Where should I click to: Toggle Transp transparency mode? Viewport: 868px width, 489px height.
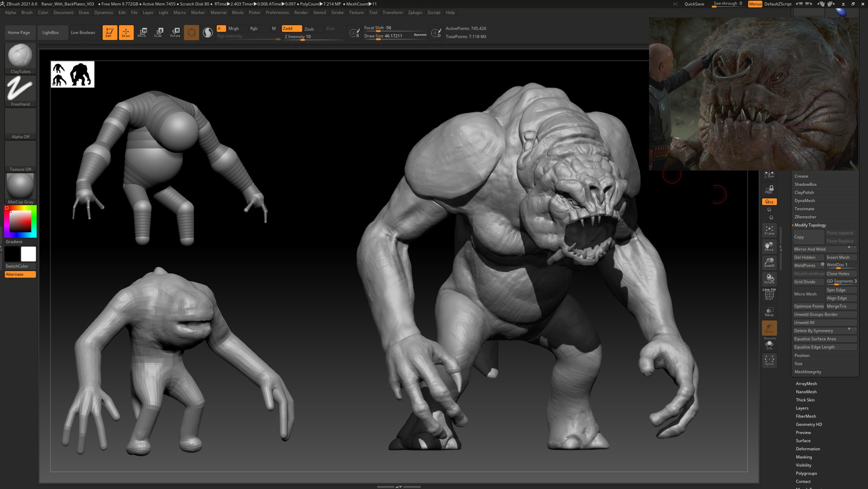pos(769,311)
